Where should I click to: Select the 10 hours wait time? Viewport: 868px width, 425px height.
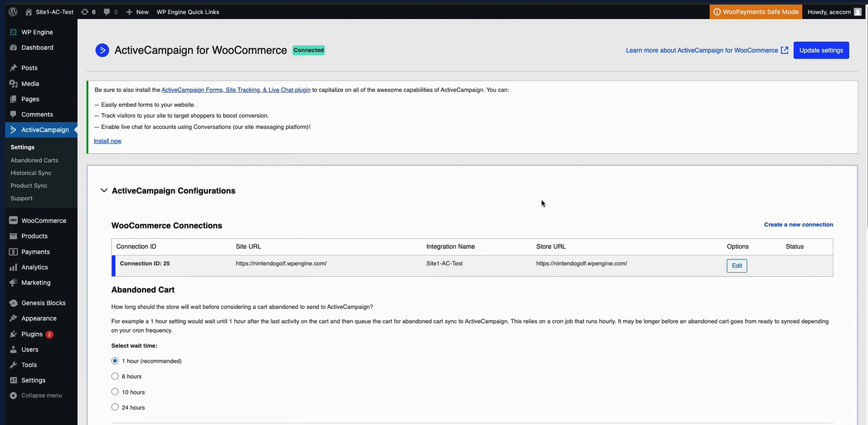point(115,392)
